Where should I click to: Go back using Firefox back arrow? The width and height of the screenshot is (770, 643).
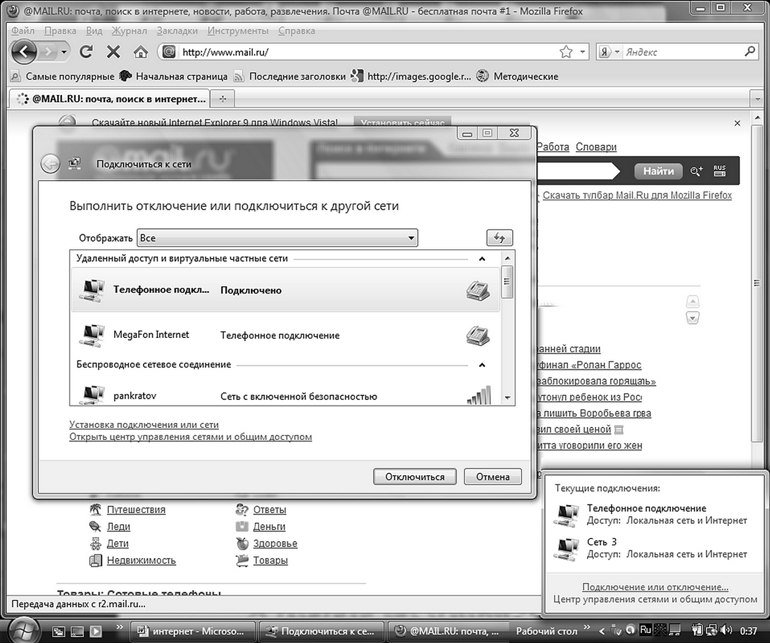[x=24, y=51]
